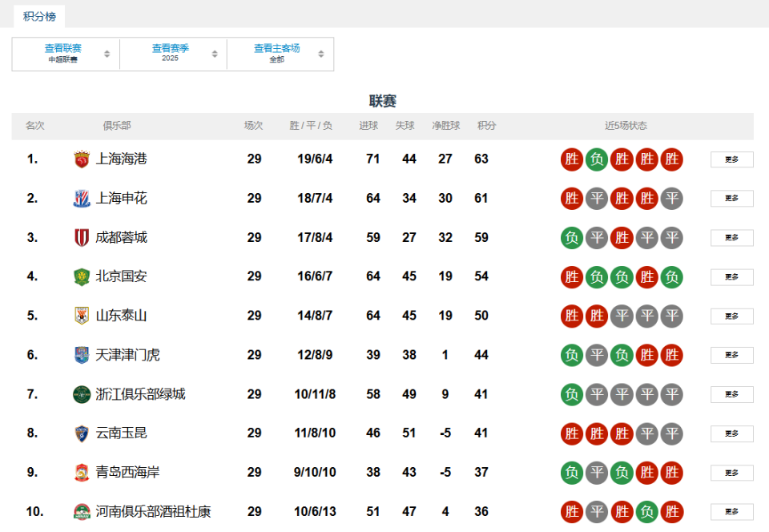This screenshot has height=532, width=769.
Task: Open the 天津津门虎 club name link
Action: pos(127,354)
